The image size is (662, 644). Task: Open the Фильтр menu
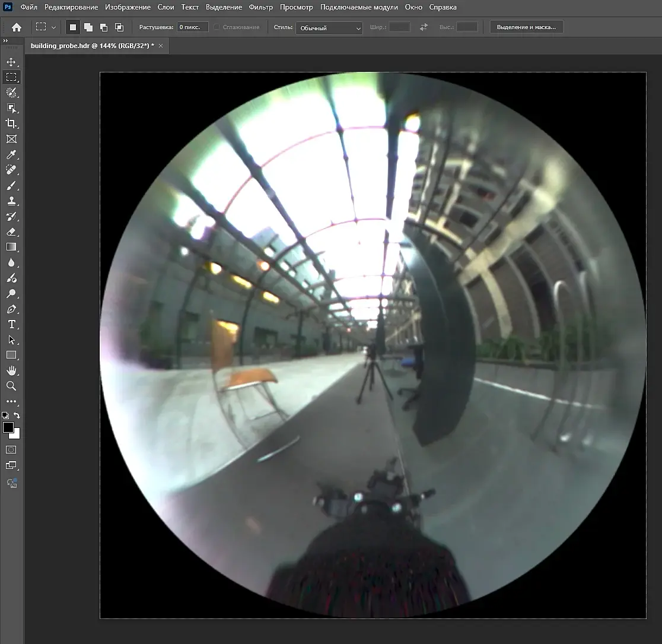[260, 7]
